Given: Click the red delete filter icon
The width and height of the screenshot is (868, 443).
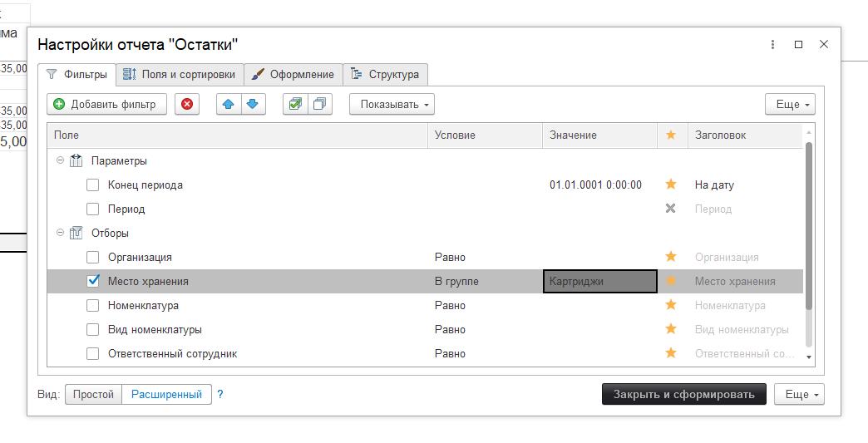Looking at the screenshot, I should [x=187, y=104].
